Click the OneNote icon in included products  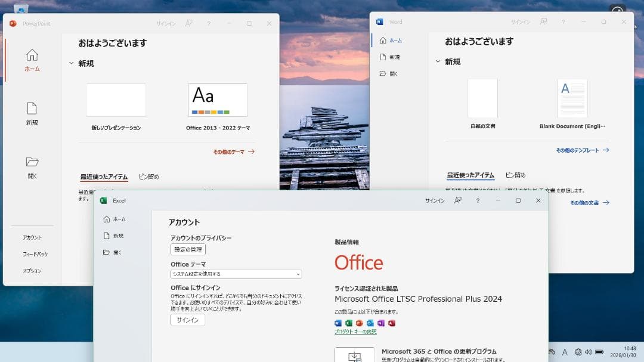point(381,323)
